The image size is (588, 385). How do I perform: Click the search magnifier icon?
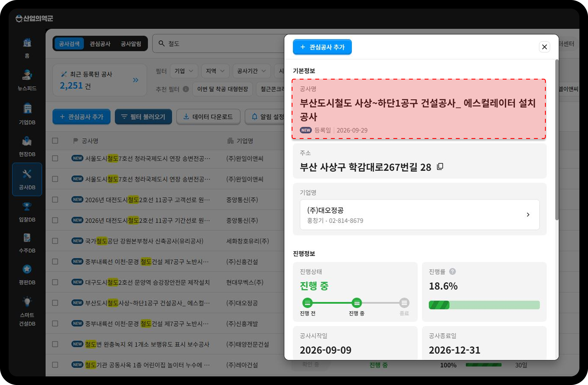point(161,43)
